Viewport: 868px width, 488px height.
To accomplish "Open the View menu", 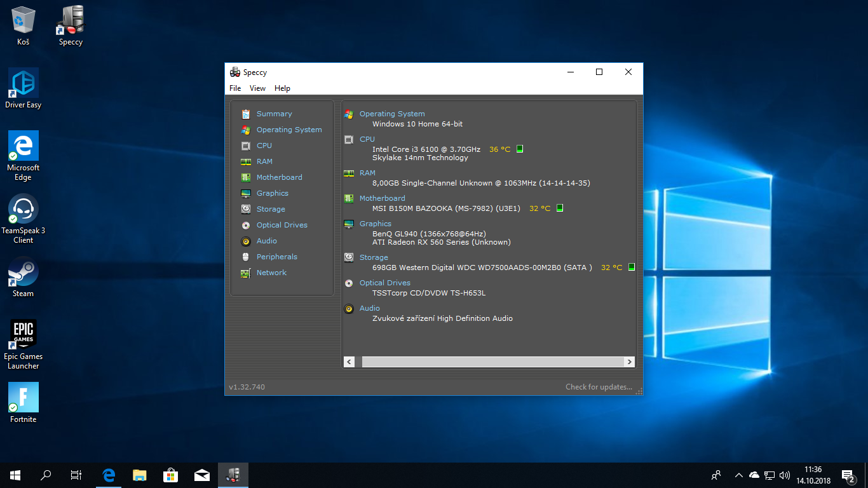I will [257, 88].
